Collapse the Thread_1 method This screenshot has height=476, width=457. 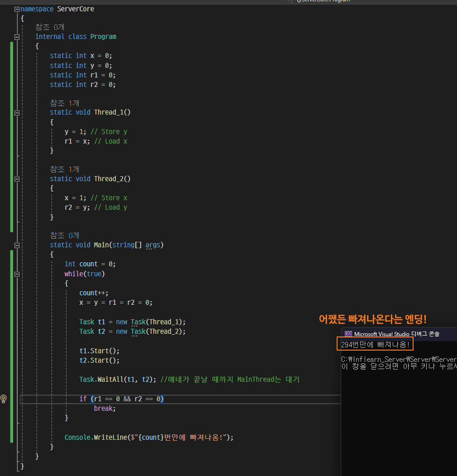point(17,113)
